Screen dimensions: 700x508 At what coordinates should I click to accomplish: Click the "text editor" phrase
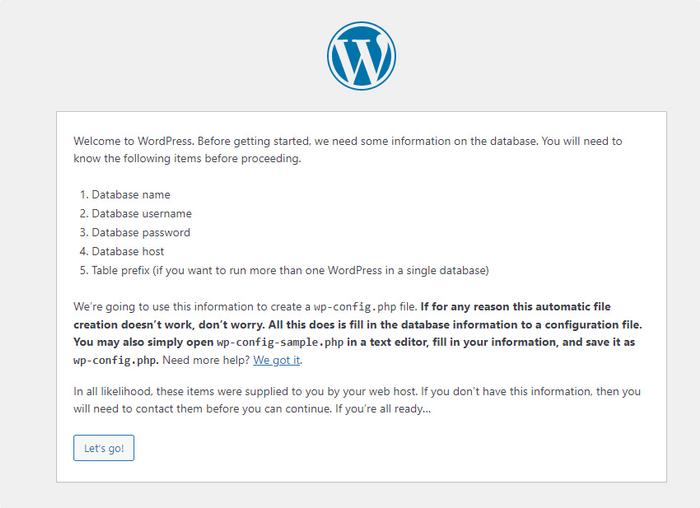coord(382,342)
